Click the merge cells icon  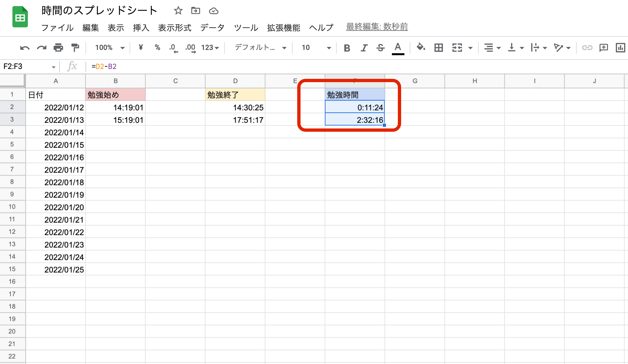pyautogui.click(x=457, y=48)
